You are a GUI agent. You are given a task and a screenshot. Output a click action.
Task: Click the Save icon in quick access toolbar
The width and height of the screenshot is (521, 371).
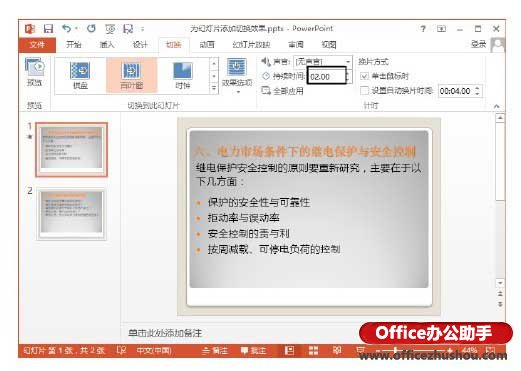tap(48, 29)
